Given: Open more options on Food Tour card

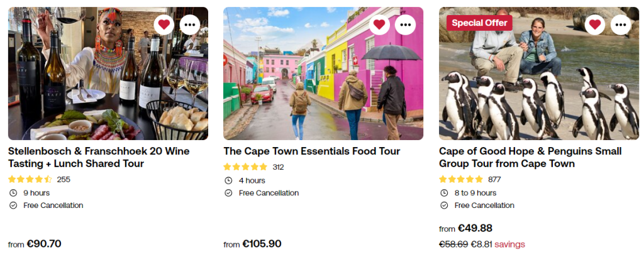Looking at the screenshot, I should [406, 25].
